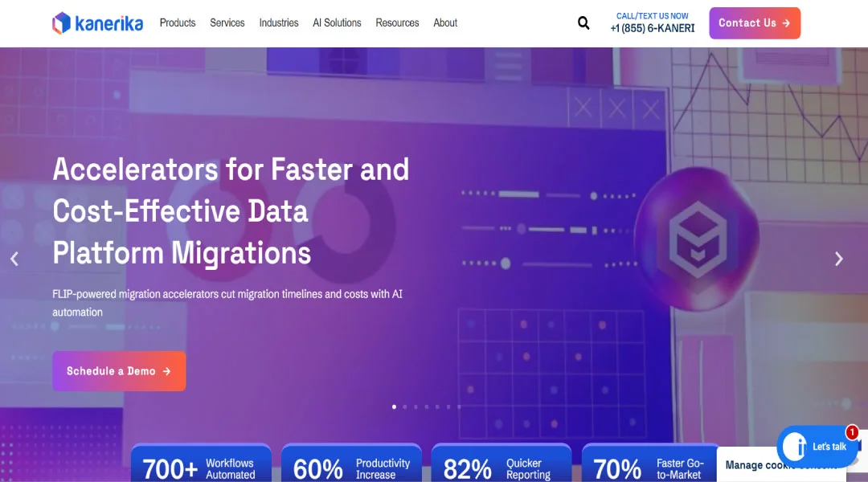Click the CALL/TEXT US NOW label

(x=652, y=16)
